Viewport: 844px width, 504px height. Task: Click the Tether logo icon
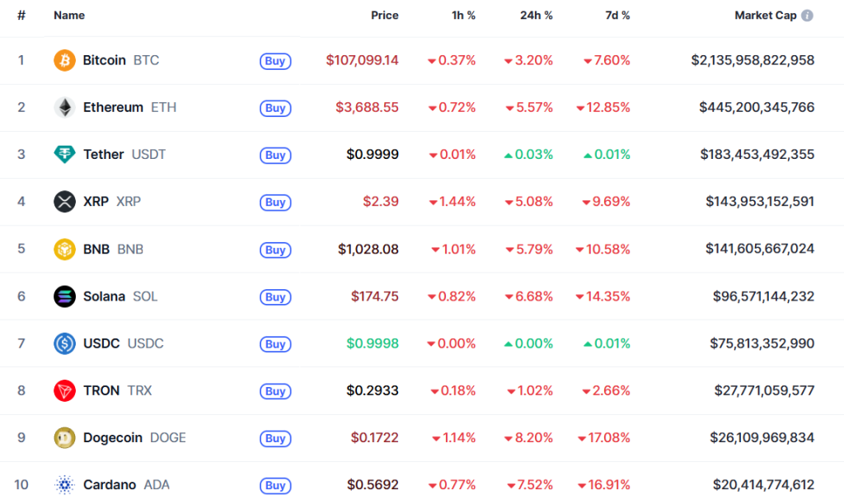pos(64,154)
